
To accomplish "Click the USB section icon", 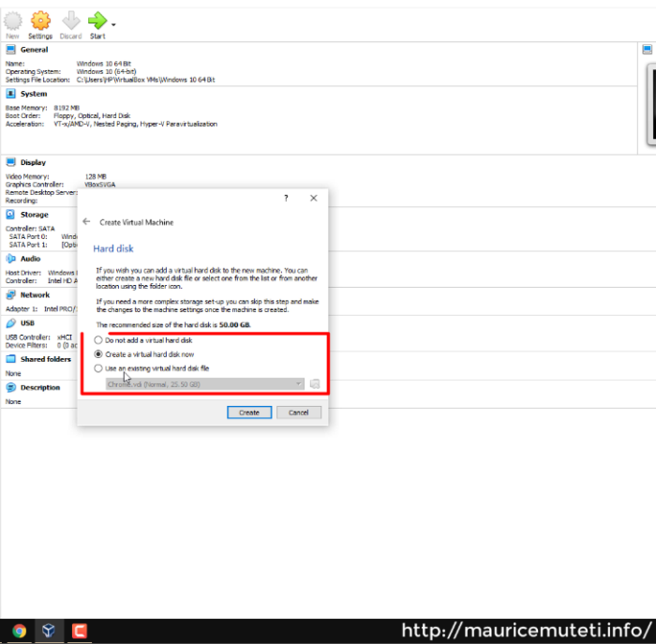I will point(10,323).
